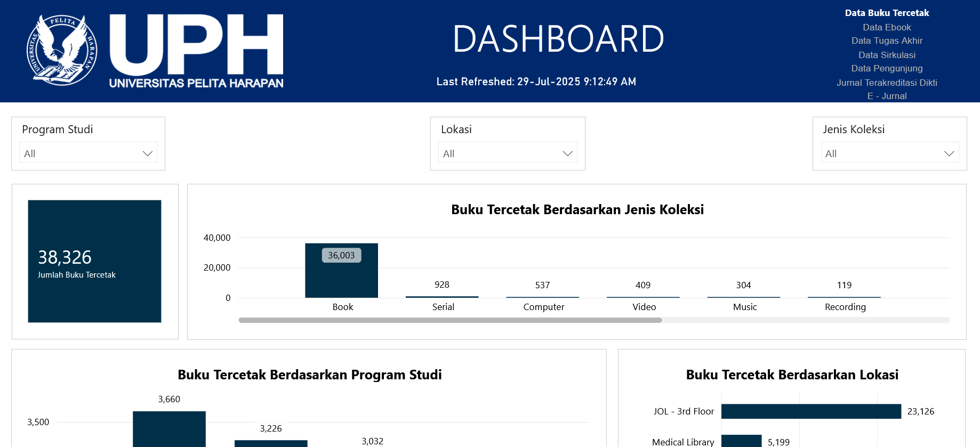980x447 pixels.
Task: Click the Serial category label
Action: click(443, 307)
